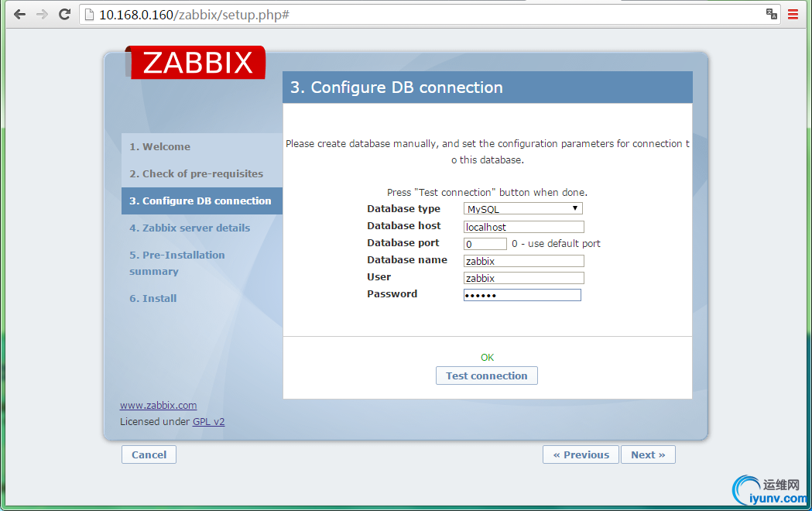
Task: Click the 'Licensed under' text
Action: click(x=155, y=421)
